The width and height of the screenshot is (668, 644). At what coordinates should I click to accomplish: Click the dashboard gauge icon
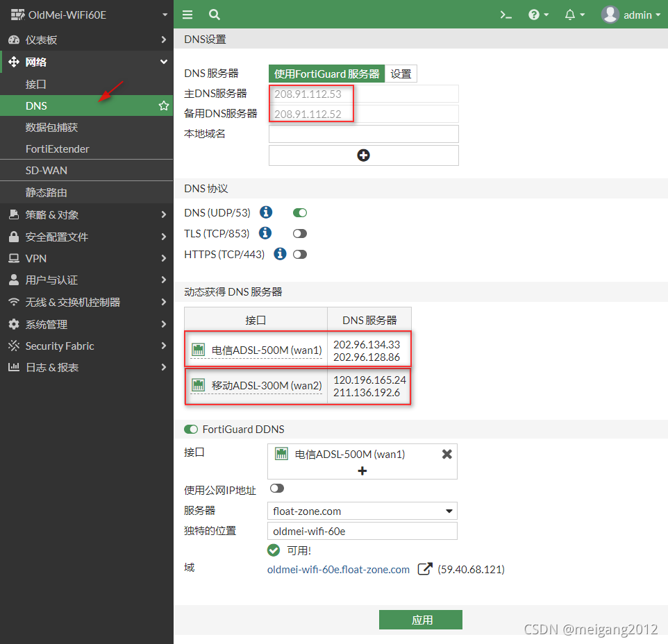coord(14,40)
